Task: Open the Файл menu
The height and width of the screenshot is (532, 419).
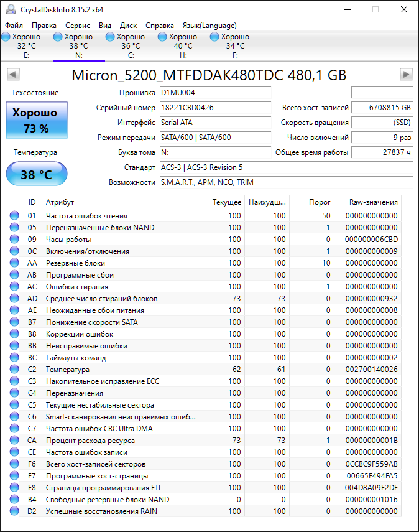Action: (x=14, y=26)
